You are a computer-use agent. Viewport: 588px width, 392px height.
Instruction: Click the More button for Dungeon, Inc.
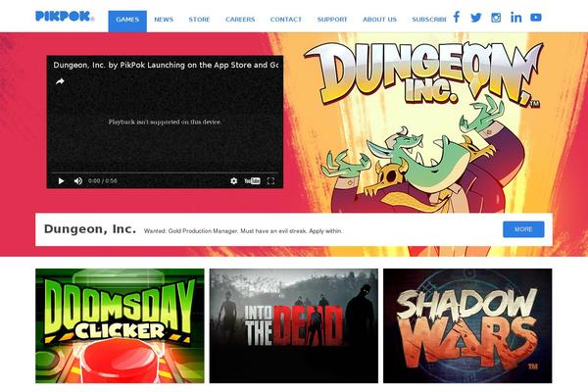[523, 229]
